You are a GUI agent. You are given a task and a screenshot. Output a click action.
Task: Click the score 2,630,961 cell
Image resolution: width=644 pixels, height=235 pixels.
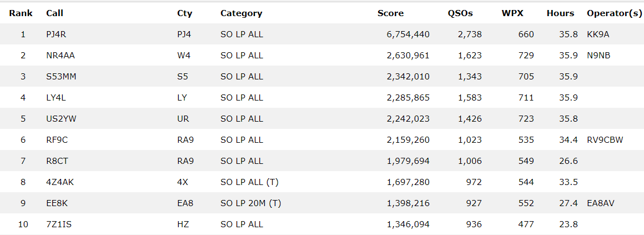click(x=408, y=56)
